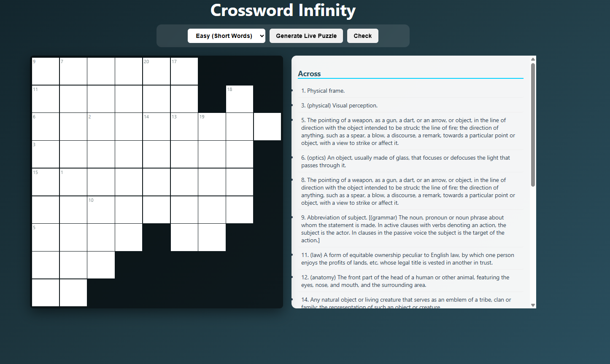Select the crossword cell numbered 9

click(x=46, y=71)
